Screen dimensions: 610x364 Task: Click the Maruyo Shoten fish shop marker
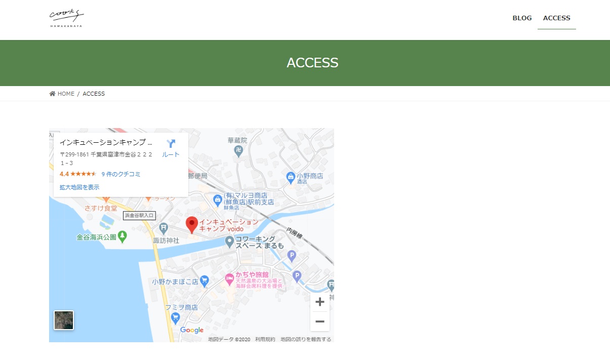point(217,199)
